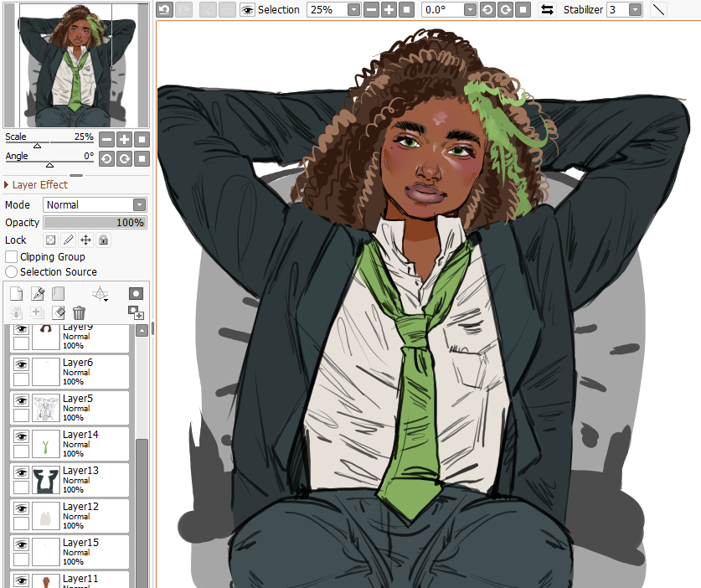Rotate counterclockwise in navigator panel
The width and height of the screenshot is (701, 588).
coord(106,159)
